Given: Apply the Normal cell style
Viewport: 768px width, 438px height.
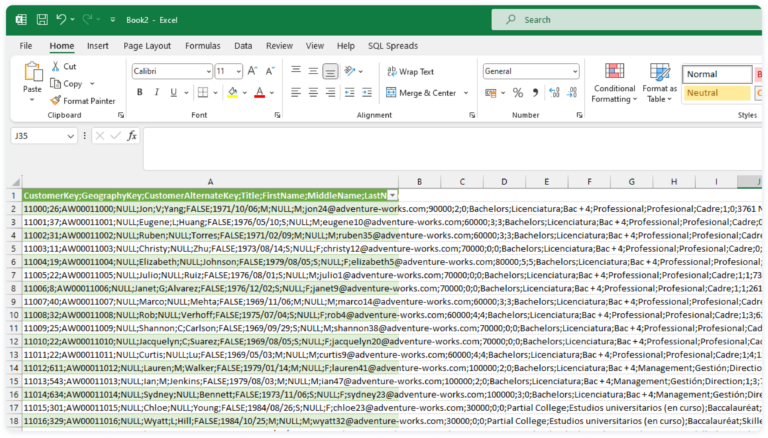Looking at the screenshot, I should 717,74.
